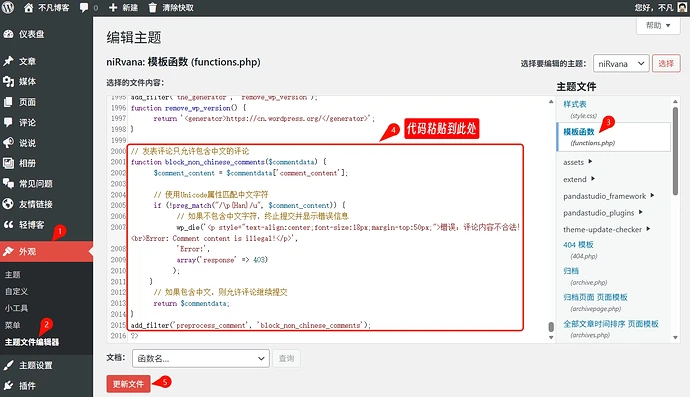Open the 函数名 documentation dropdown
Image resolution: width=690 pixels, height=397 pixels.
(201, 358)
